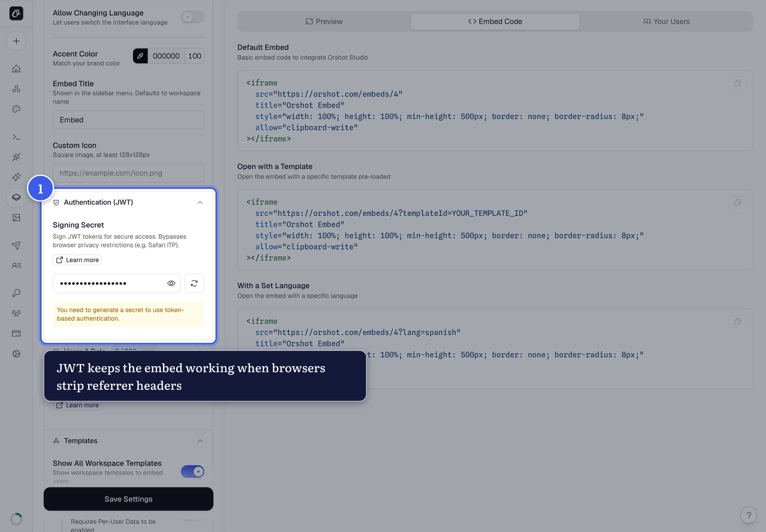Screen dimensions: 766x532
Task: Open the Home icon in sidebar
Action: [x=16, y=68]
